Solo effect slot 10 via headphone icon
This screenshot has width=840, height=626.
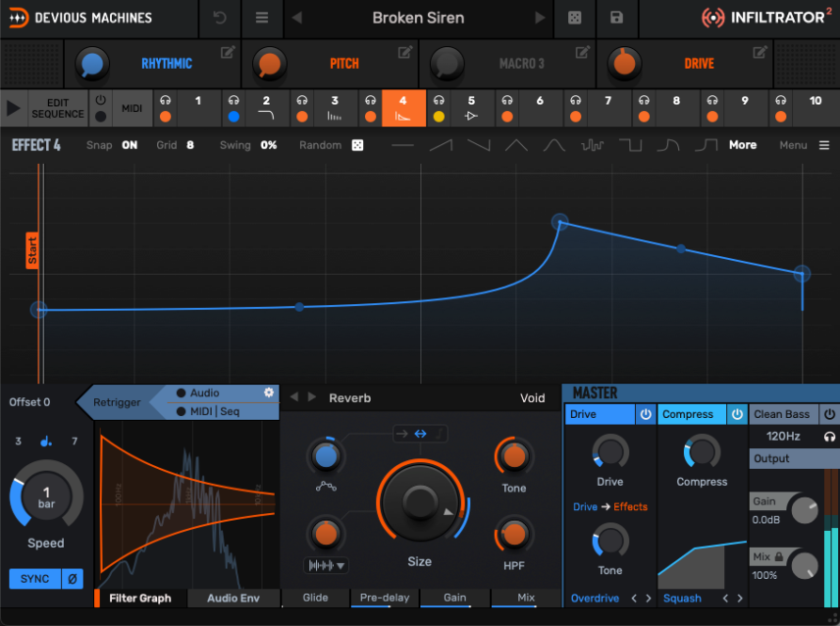tap(781, 100)
